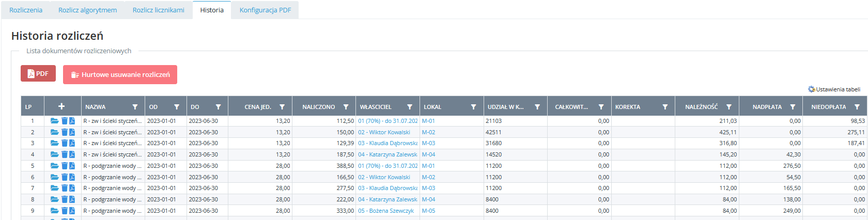868x220 pixels.
Task: Open filter for the NADPŁATA column
Action: coord(793,107)
